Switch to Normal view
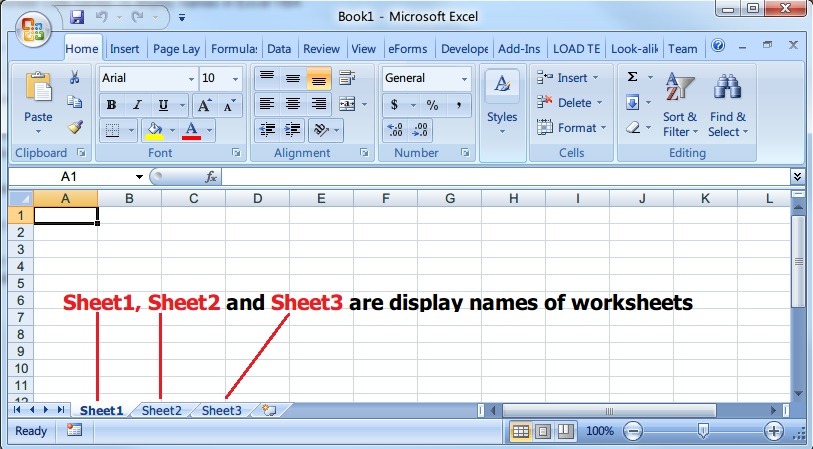Screen dimensions: 813x449 point(521,431)
